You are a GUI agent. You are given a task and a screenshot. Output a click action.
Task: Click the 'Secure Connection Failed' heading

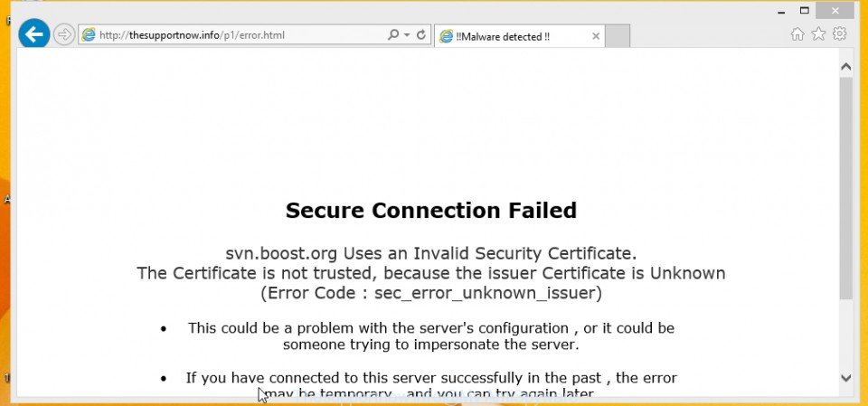431,211
